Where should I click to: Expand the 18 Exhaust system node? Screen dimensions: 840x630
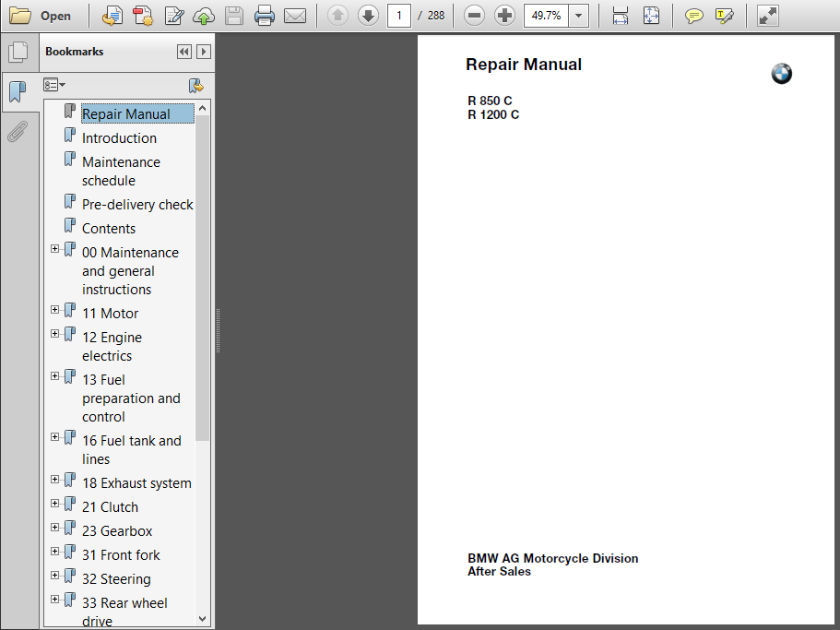coord(54,480)
